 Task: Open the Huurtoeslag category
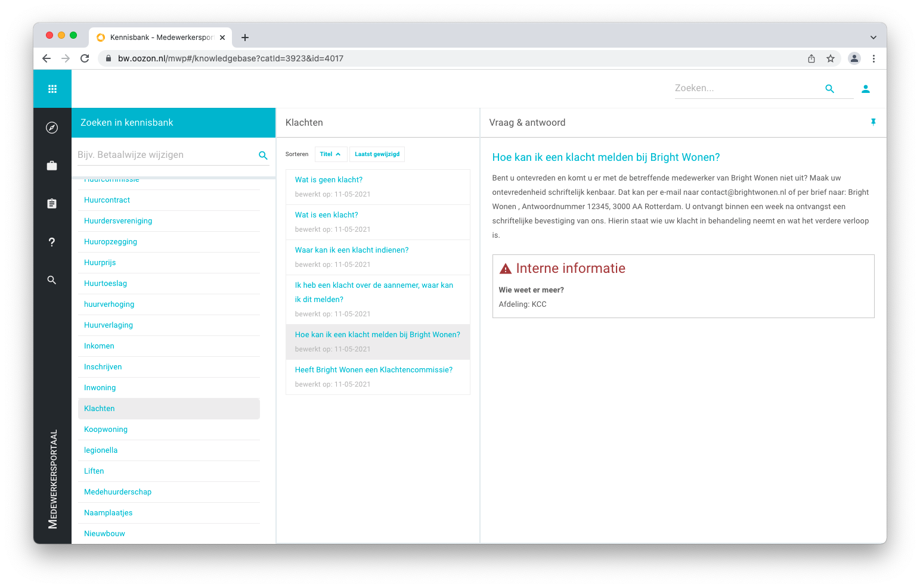click(x=169, y=284)
